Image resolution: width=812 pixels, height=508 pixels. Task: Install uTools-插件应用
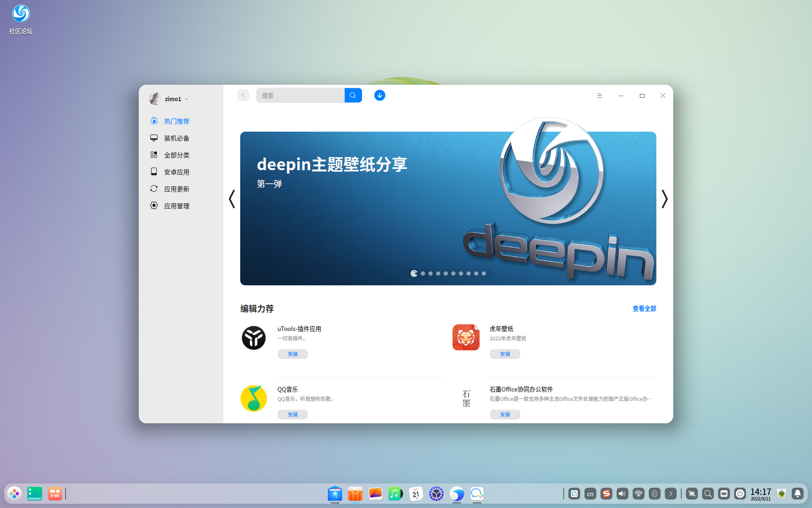pos(293,354)
